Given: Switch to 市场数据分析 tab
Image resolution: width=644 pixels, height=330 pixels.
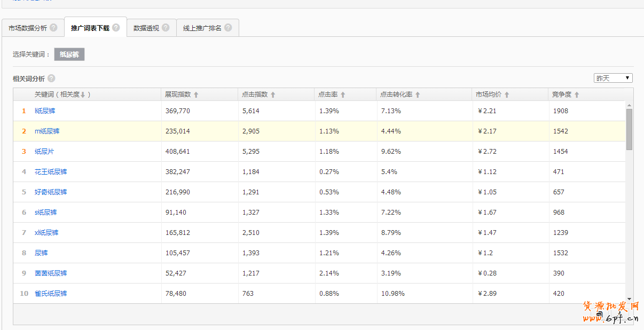Looking at the screenshot, I should pos(28,28).
